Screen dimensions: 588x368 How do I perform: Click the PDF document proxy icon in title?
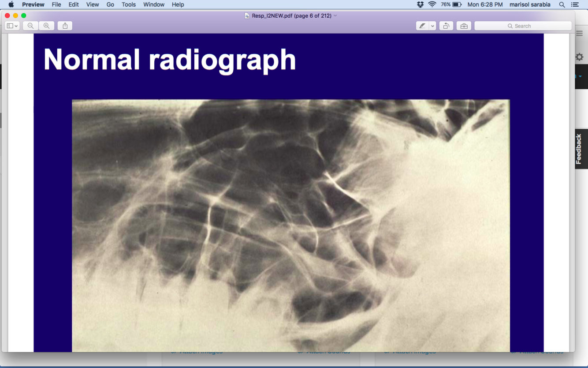tap(247, 15)
